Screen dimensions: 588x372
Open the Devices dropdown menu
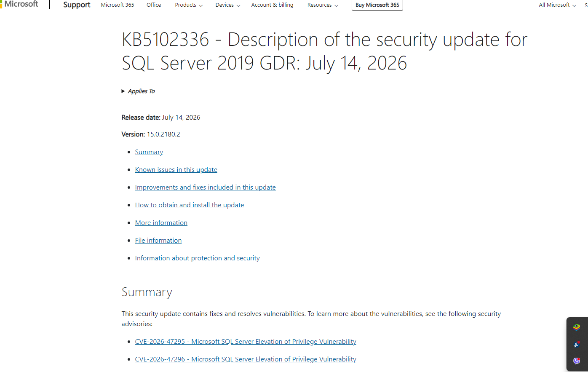[228, 5]
